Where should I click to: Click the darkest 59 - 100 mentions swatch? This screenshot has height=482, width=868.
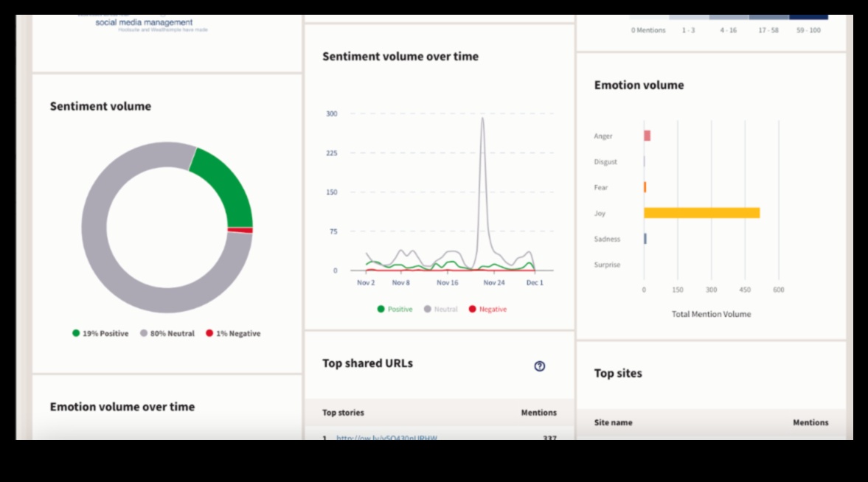(808, 17)
